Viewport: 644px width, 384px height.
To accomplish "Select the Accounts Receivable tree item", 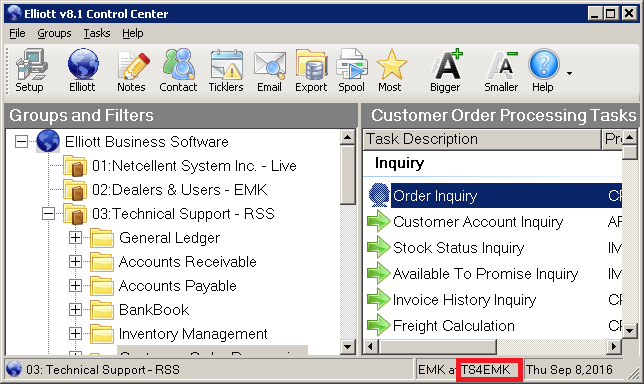I will (188, 262).
